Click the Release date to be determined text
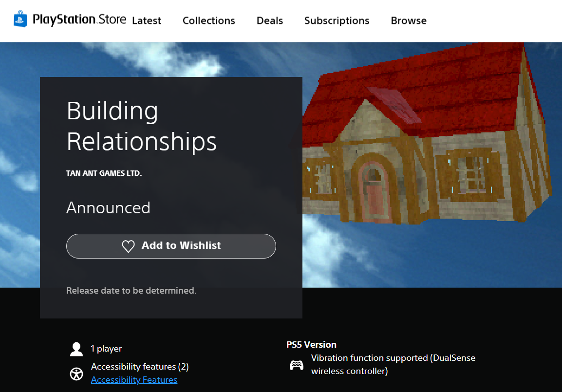 click(x=131, y=291)
